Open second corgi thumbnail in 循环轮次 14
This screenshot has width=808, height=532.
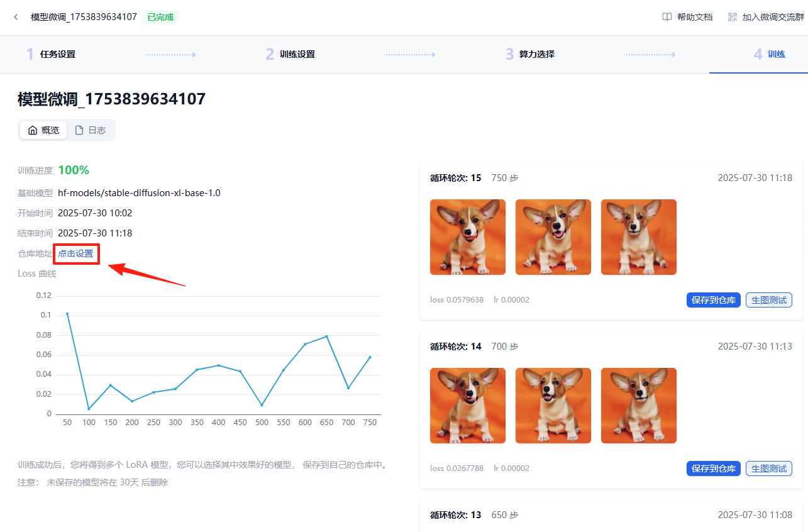tap(553, 406)
